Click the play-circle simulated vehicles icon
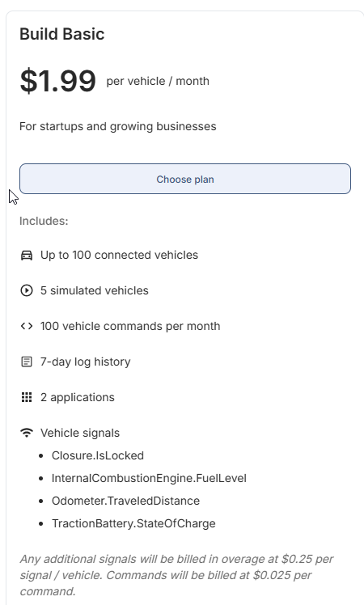 [x=27, y=290]
